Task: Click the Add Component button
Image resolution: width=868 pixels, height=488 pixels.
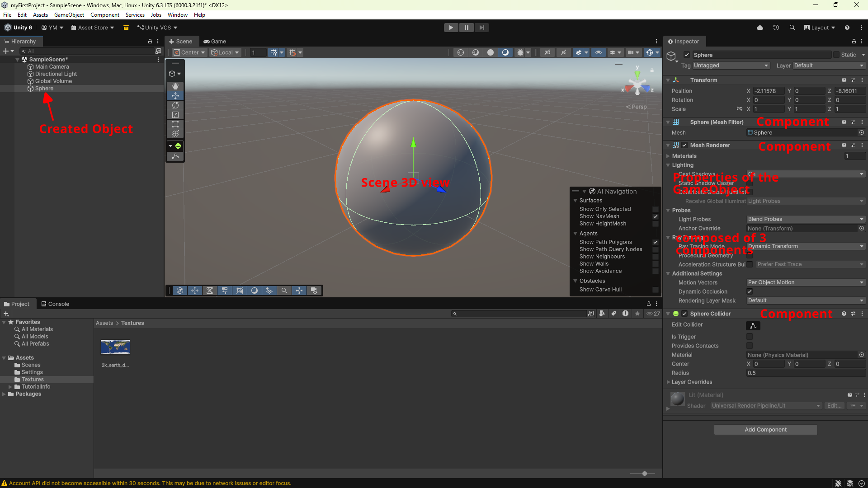Action: (x=765, y=430)
